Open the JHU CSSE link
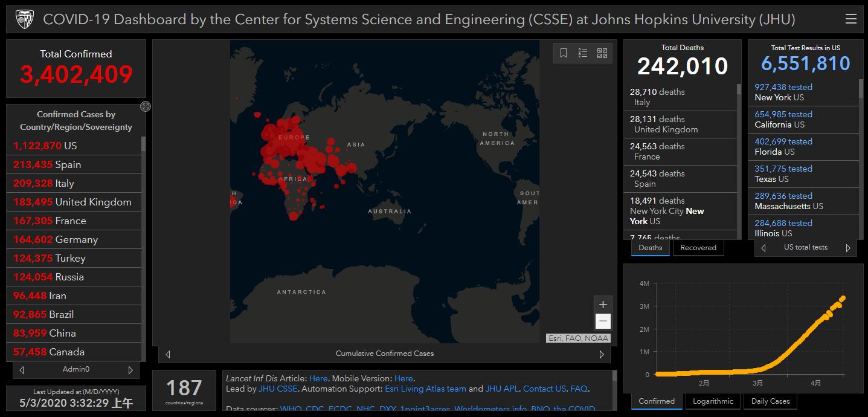The width and height of the screenshot is (868, 417). (278, 389)
